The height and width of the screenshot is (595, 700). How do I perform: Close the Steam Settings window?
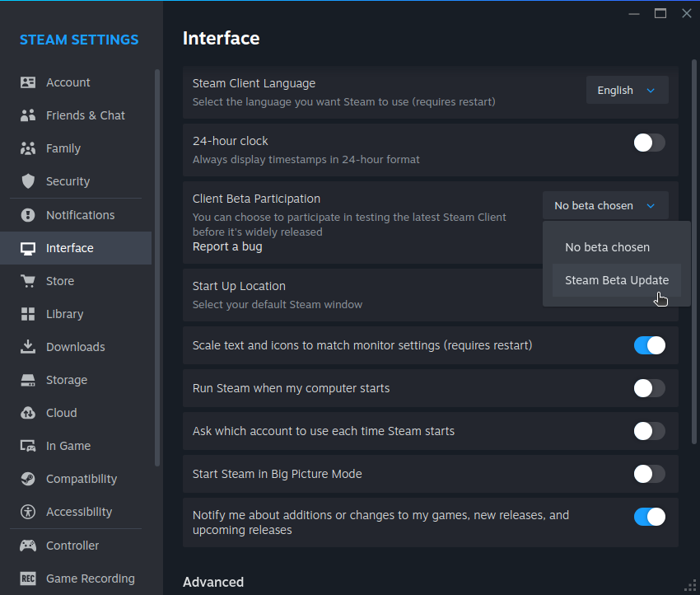pyautogui.click(x=687, y=13)
